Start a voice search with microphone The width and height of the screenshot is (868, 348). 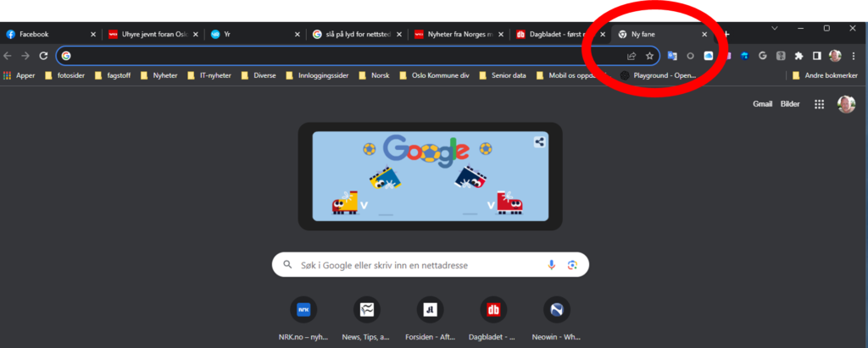[x=551, y=265]
